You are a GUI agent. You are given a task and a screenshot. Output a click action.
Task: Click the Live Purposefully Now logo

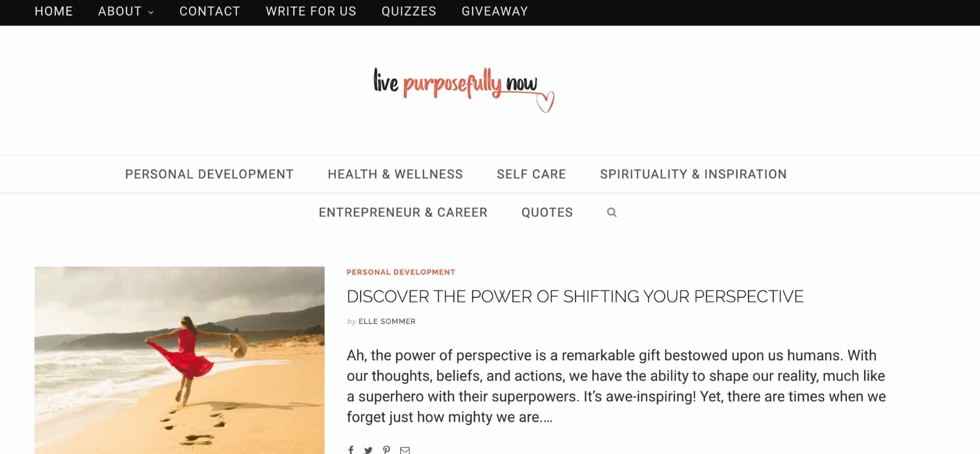click(x=464, y=88)
